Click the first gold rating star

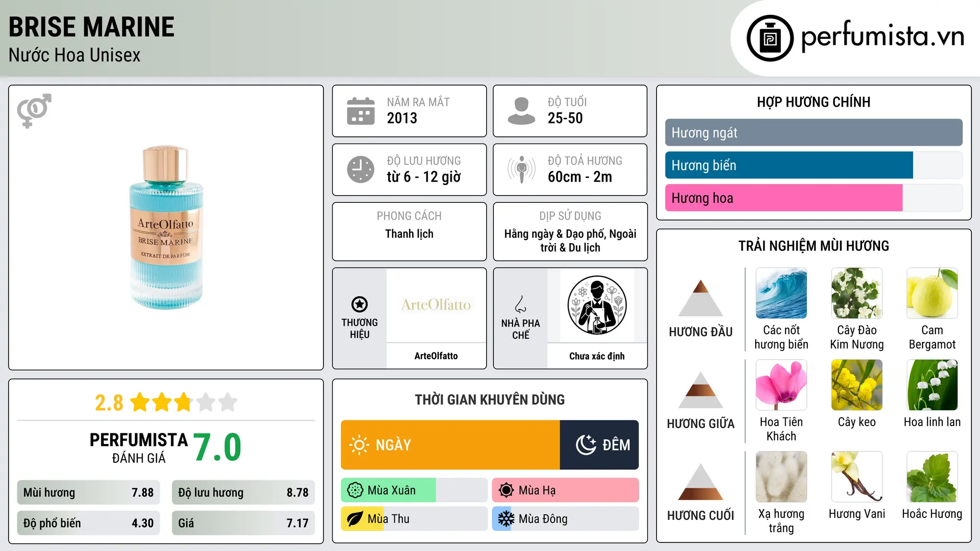140,402
